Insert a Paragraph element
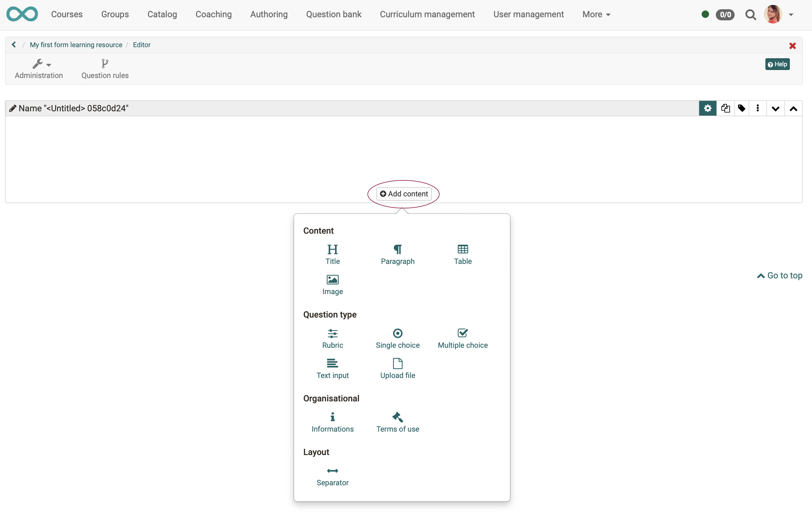 (x=397, y=254)
